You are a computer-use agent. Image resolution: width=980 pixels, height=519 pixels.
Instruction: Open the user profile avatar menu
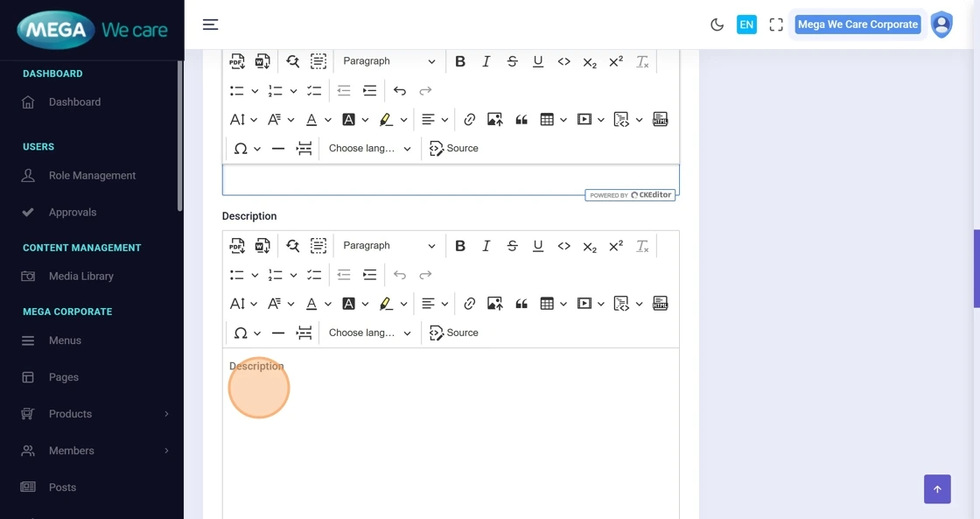point(941,25)
